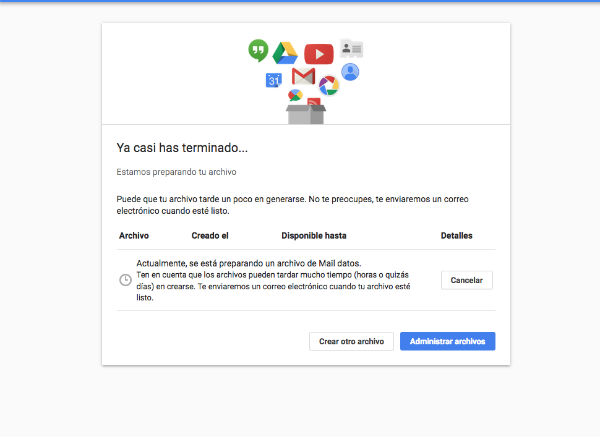600x437 pixels.
Task: Click the gray archive box icon
Action: pos(306,114)
